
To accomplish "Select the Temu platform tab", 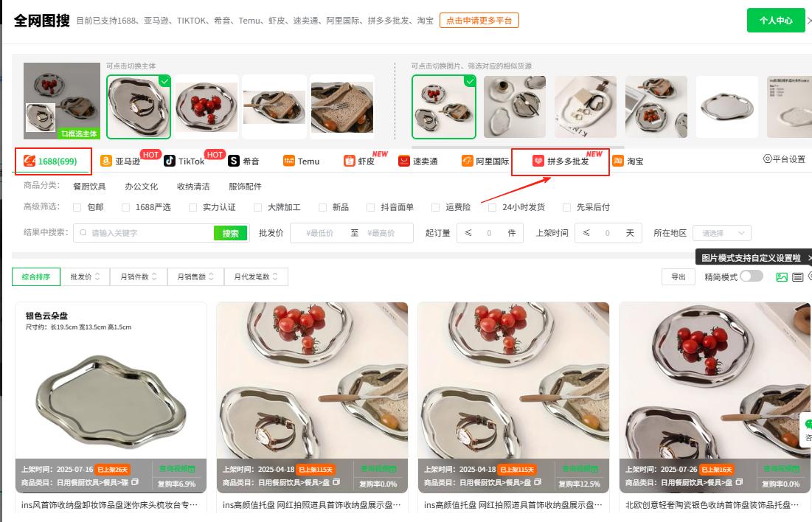I will [302, 161].
